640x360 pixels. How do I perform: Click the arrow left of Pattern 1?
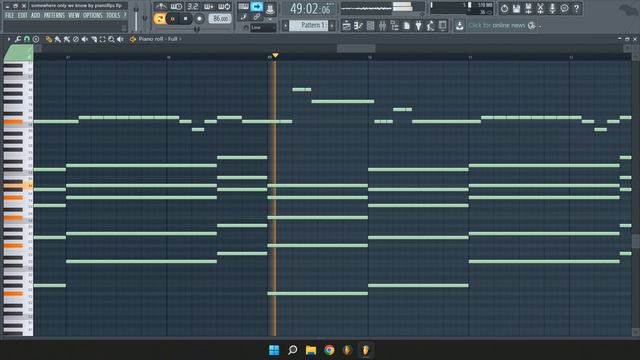285,26
